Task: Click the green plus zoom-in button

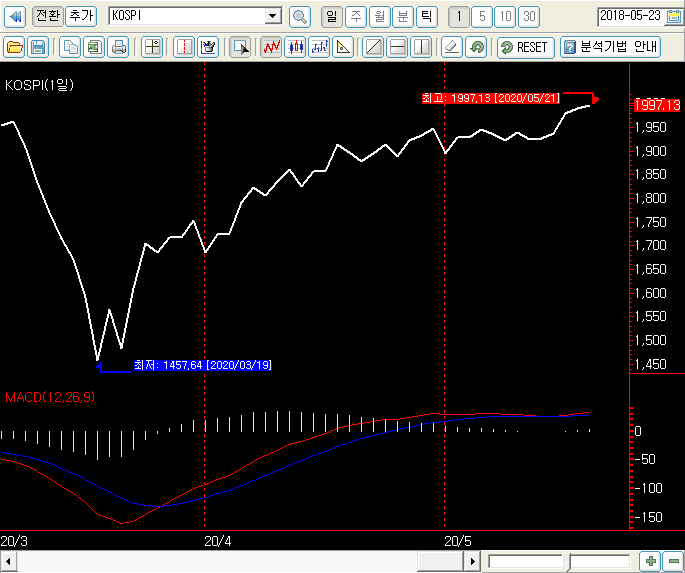Action: point(650,561)
